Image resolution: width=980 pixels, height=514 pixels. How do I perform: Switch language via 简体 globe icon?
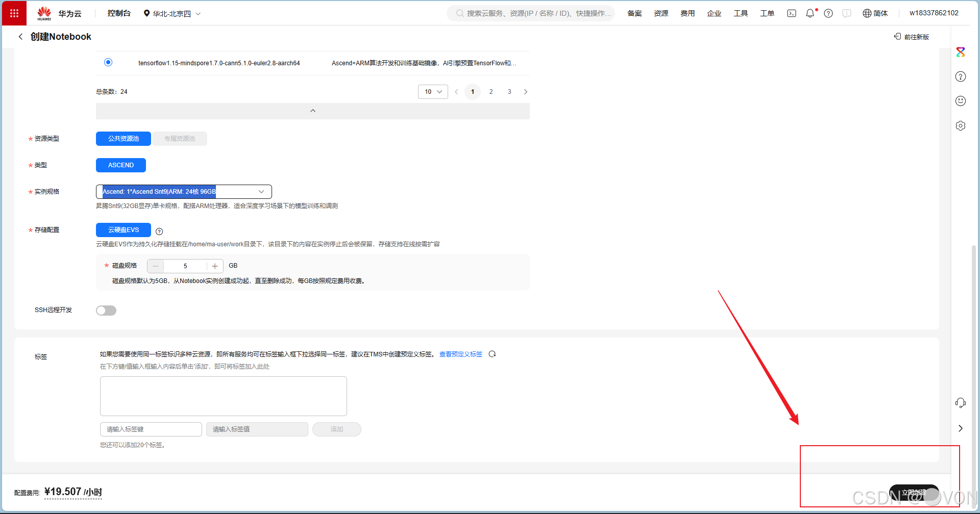click(875, 13)
